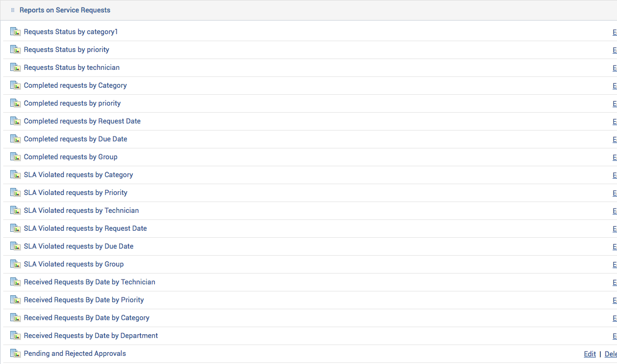Screen dimensions: 617x364
Task: Click the report icon beside Completed requests by Request Date
Action: point(15,121)
